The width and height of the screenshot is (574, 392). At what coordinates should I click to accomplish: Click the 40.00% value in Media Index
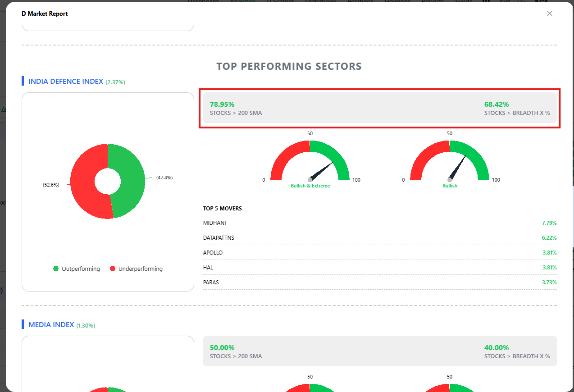click(497, 347)
